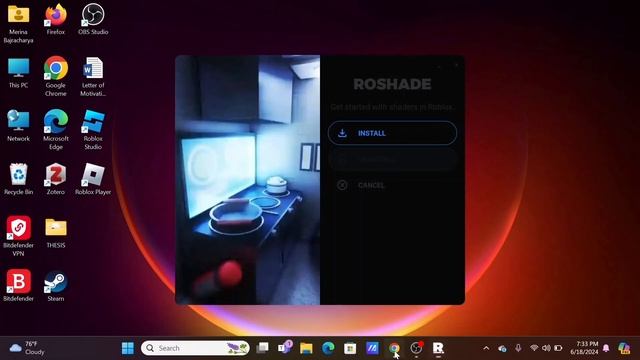Open the clock and date 7:33 PM
Screen dimensions: 640x360
pyautogui.click(x=584, y=348)
